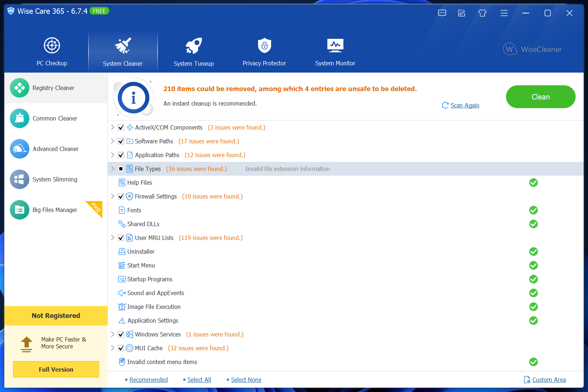Click the Help Files row icon
The height and width of the screenshot is (392, 588).
[122, 183]
